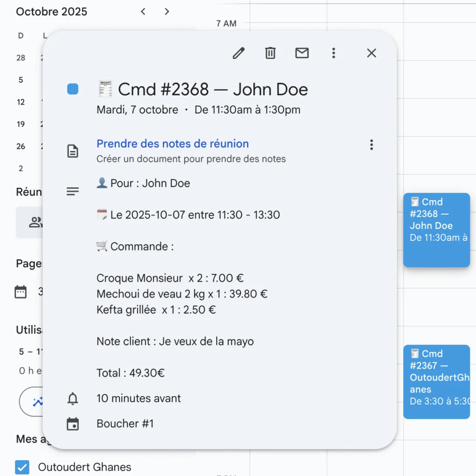This screenshot has width=476, height=476.
Task: Click the calendar icon beside Boucher #1
Action: pos(73,424)
